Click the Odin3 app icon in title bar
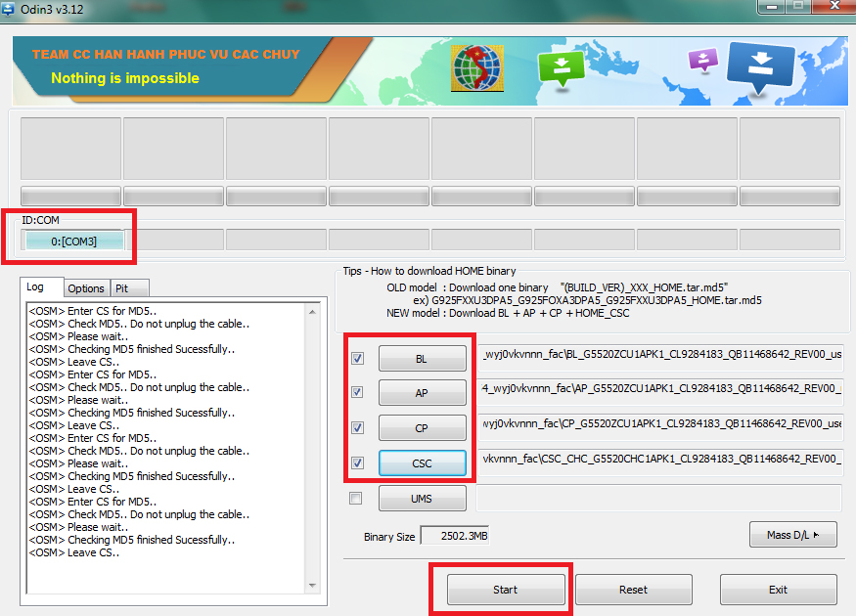 tap(7, 9)
